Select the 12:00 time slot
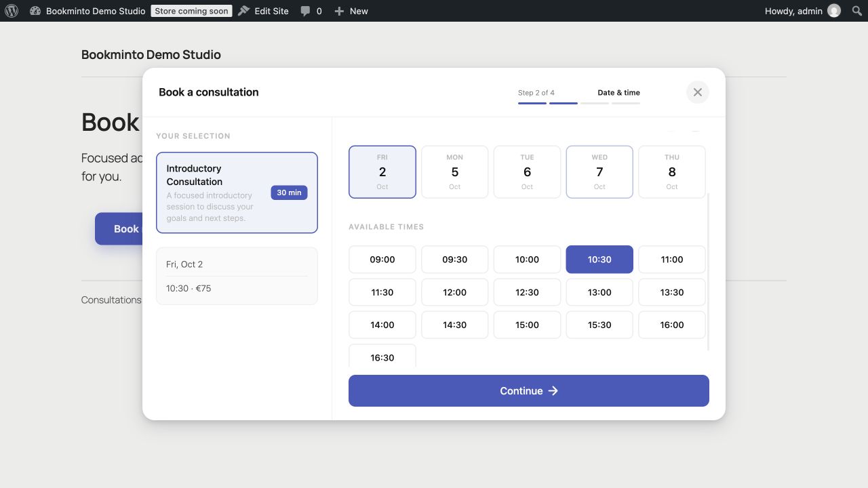This screenshot has width=868, height=488. tap(455, 292)
